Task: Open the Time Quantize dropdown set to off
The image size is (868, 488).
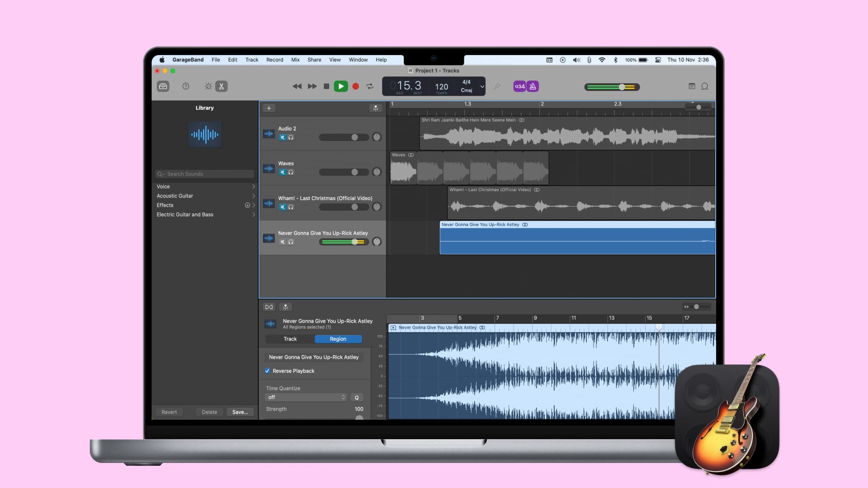Action: pos(306,397)
